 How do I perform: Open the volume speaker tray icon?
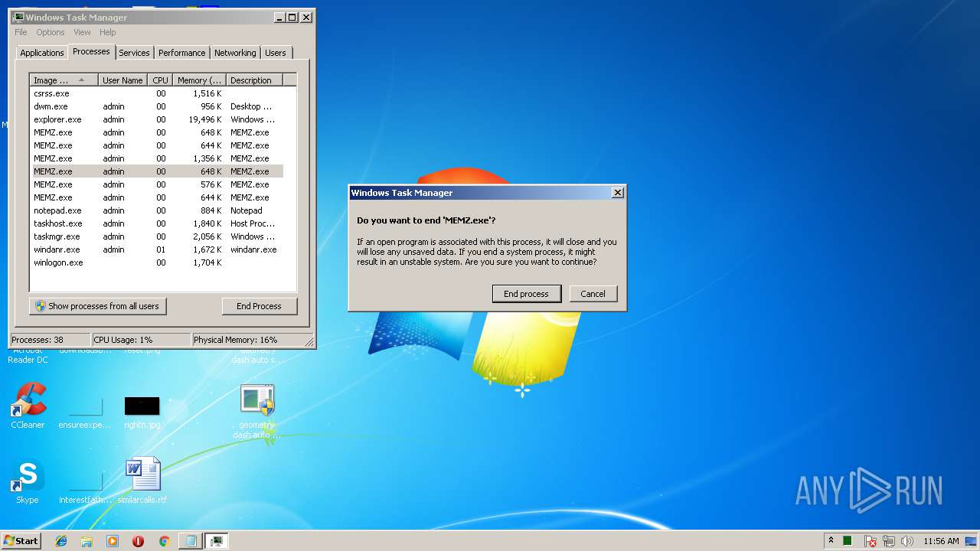point(907,541)
